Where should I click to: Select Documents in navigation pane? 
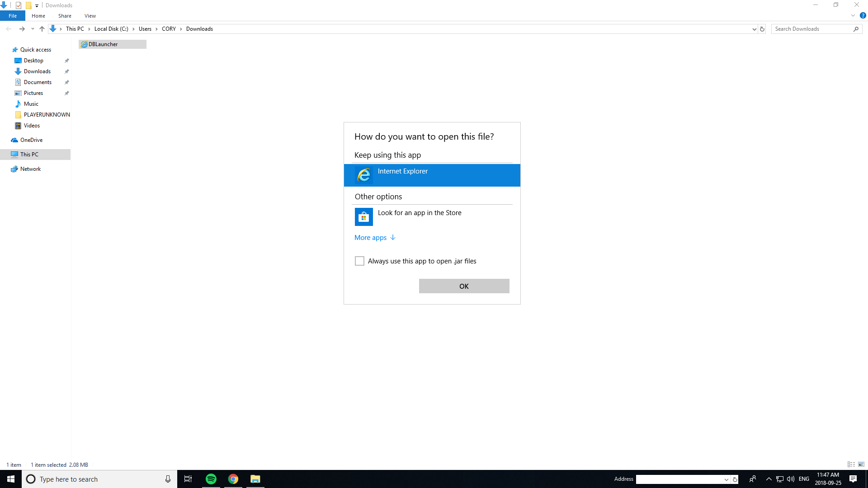coord(38,82)
